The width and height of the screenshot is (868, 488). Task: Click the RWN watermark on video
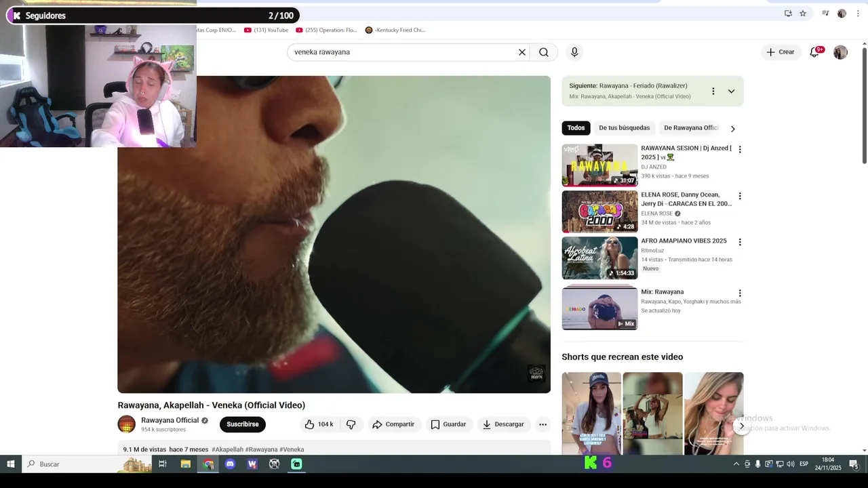tap(536, 373)
